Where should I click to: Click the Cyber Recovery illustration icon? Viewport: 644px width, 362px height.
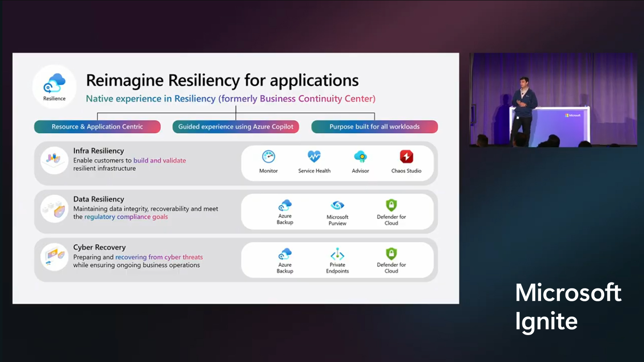[x=54, y=257]
